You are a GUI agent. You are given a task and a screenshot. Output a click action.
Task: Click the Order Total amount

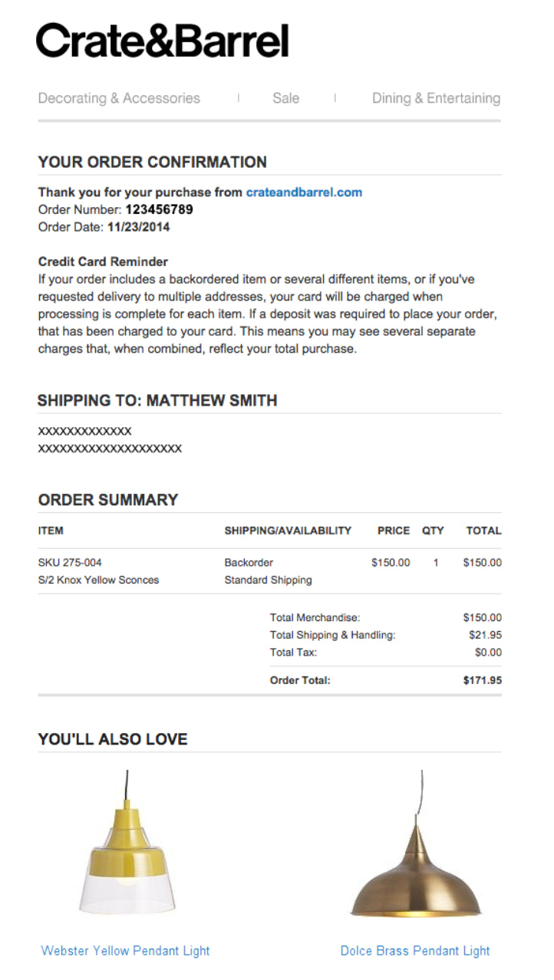pyautogui.click(x=482, y=679)
